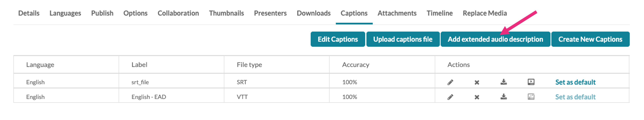This screenshot has height=120, width=644.
Task: Edit the English - EAD row pencil icon
Action: tap(450, 97)
